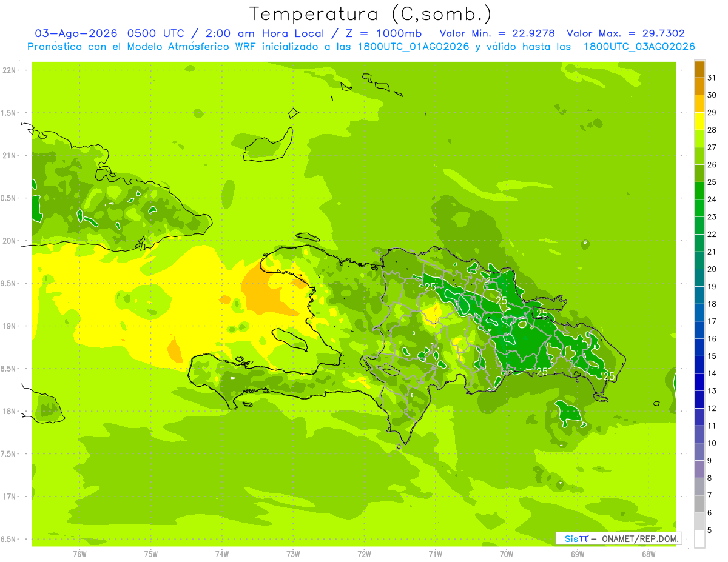Pick the purple swatch between 9 and 10
728x562 pixels.
(699, 452)
